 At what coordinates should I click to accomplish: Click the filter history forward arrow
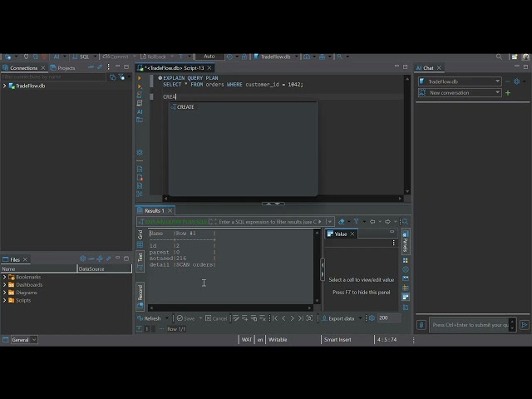tap(387, 222)
